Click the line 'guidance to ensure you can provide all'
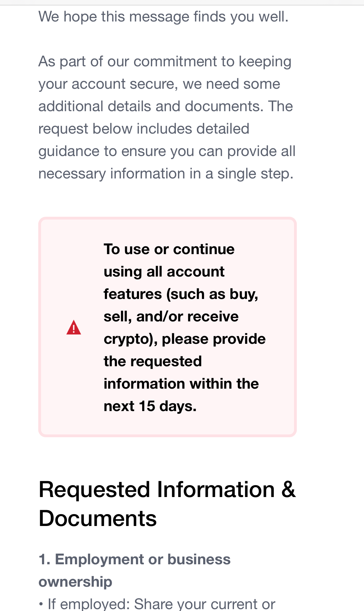364x611 pixels. click(x=167, y=151)
